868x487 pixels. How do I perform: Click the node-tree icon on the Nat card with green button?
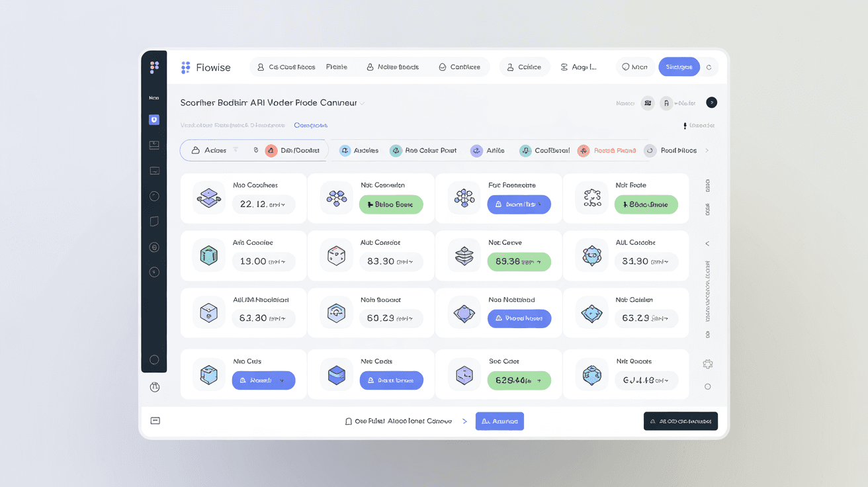[x=336, y=198]
